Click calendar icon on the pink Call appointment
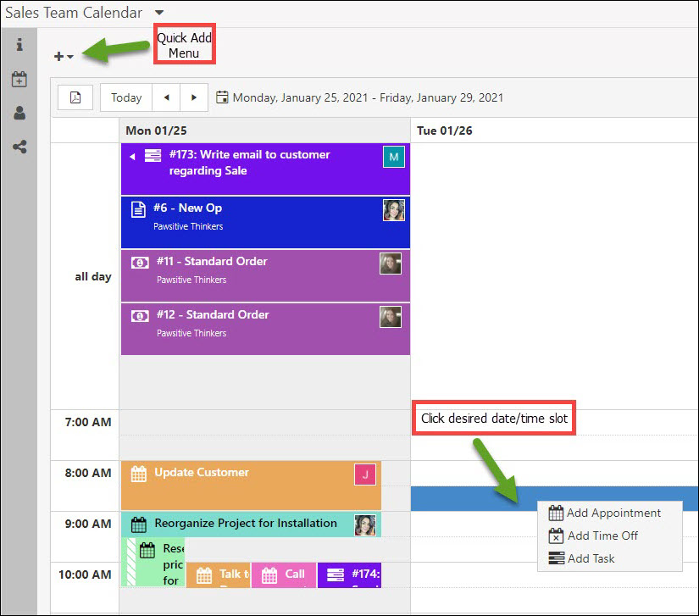699x616 pixels. pyautogui.click(x=269, y=575)
